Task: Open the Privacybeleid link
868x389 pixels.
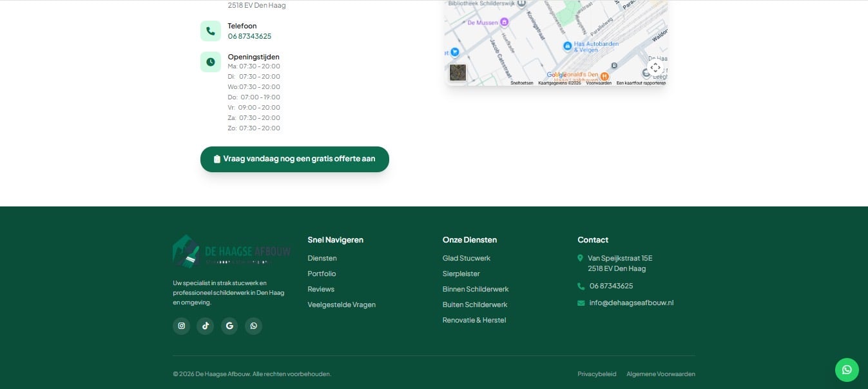Action: [x=597, y=374]
